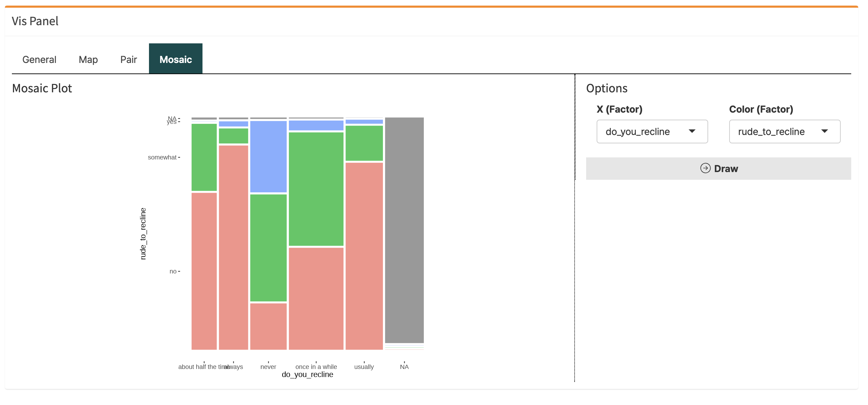Open the Pair tab

tap(128, 59)
